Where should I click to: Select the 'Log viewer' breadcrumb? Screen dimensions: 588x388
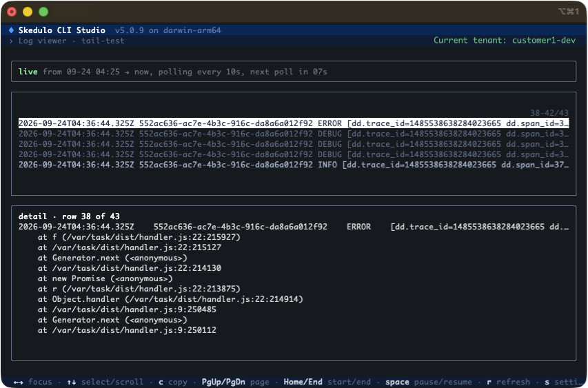[42, 41]
